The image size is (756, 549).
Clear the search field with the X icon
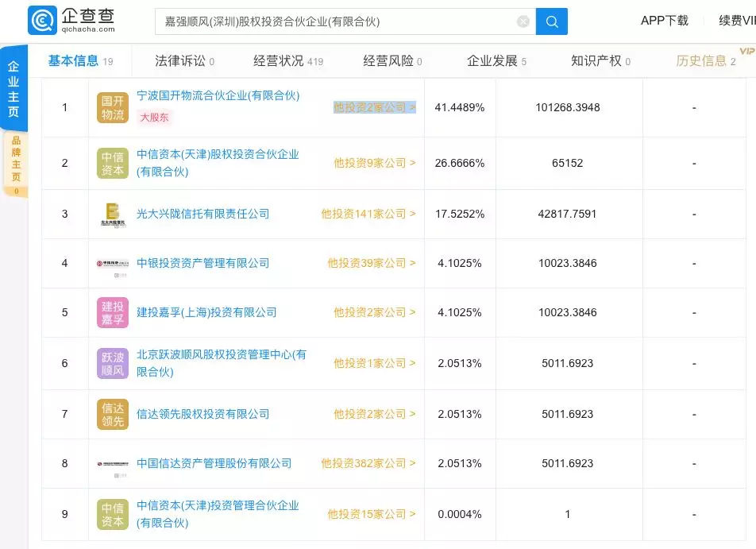tap(523, 21)
